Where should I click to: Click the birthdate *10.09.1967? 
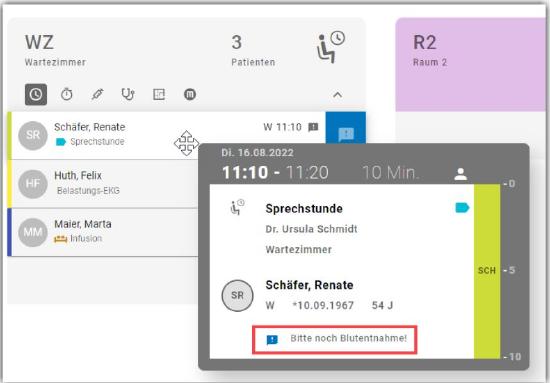(323, 305)
